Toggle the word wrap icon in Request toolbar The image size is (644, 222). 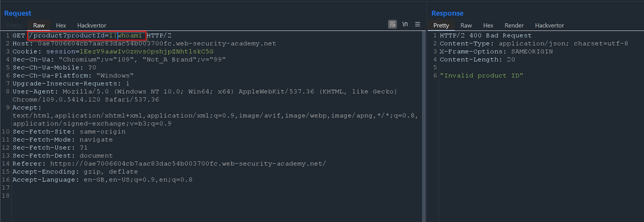[x=392, y=24]
